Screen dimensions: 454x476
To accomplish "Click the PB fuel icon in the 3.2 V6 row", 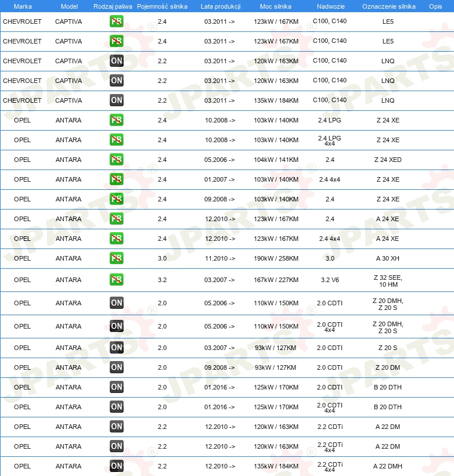I will tap(117, 280).
